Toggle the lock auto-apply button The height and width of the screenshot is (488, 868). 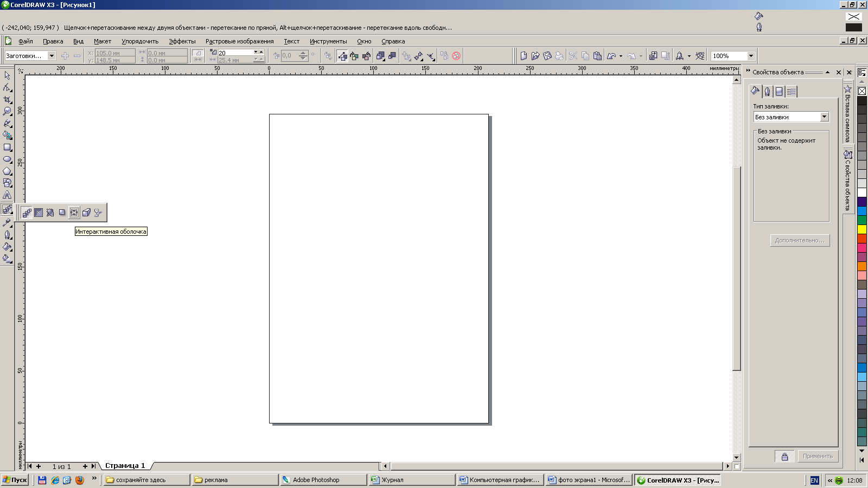[x=784, y=457]
